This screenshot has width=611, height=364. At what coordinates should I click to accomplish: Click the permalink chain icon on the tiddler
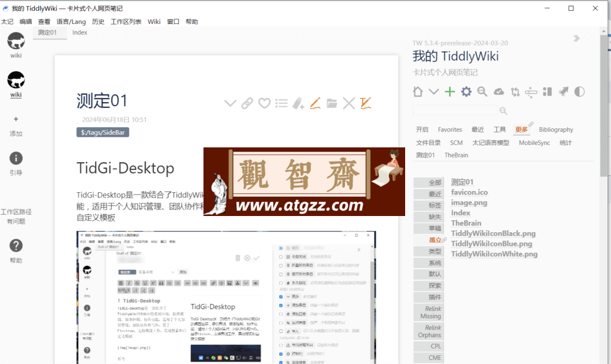247,103
